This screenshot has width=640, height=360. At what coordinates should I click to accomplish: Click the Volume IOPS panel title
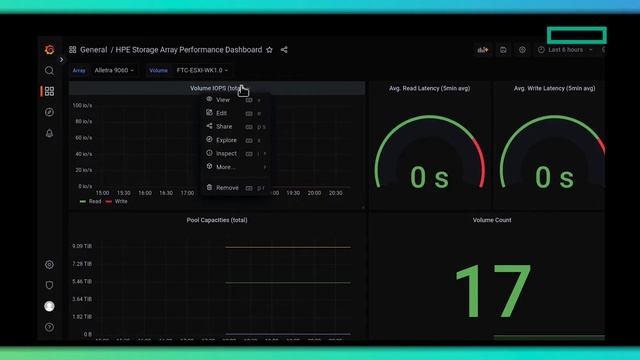point(217,88)
